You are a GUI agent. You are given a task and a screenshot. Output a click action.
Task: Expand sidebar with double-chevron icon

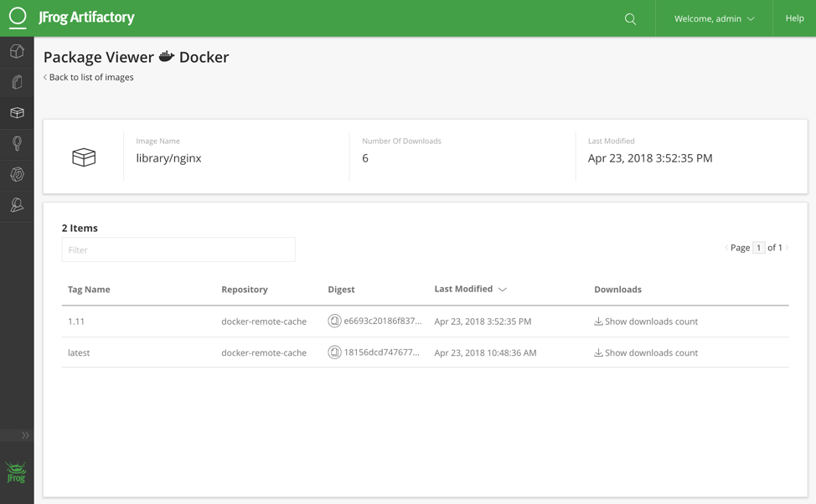point(25,435)
